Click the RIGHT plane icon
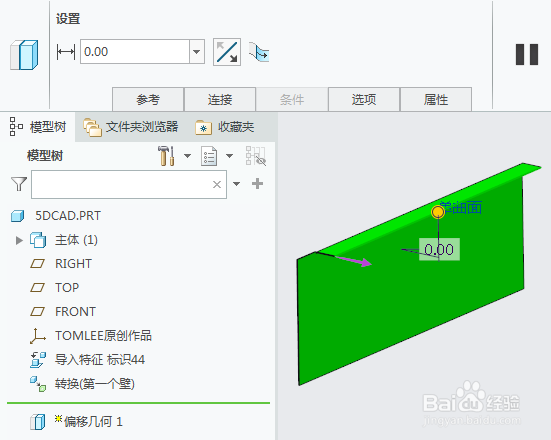This screenshot has width=551, height=440. (38, 264)
